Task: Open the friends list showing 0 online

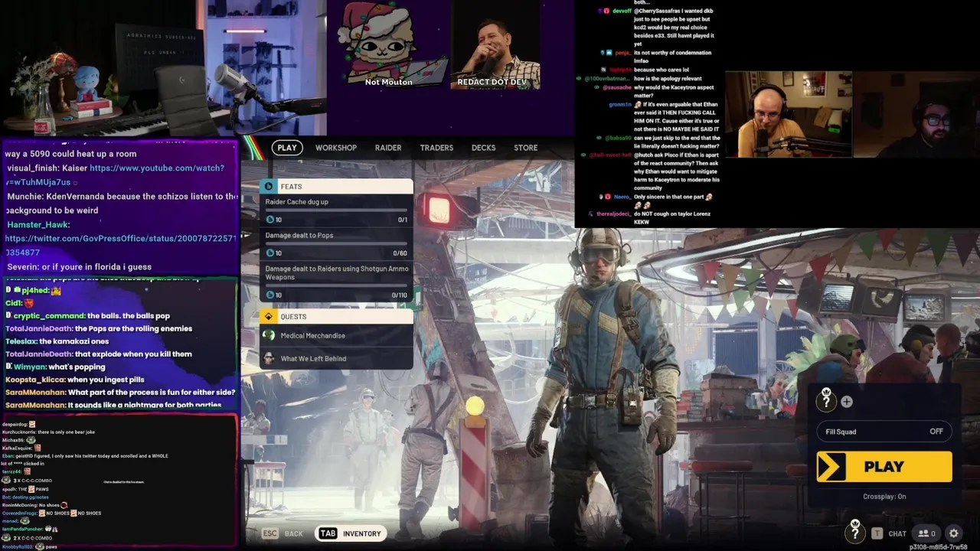Action: pos(928,533)
